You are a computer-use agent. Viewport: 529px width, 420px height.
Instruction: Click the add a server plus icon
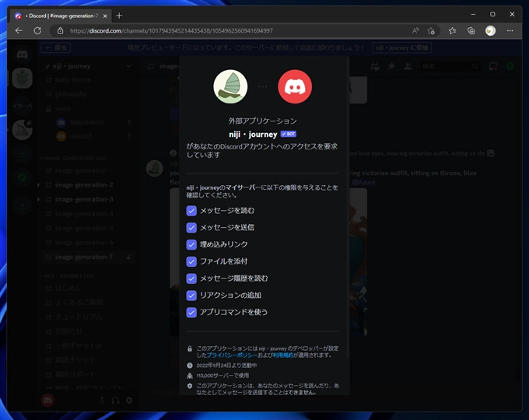click(23, 154)
